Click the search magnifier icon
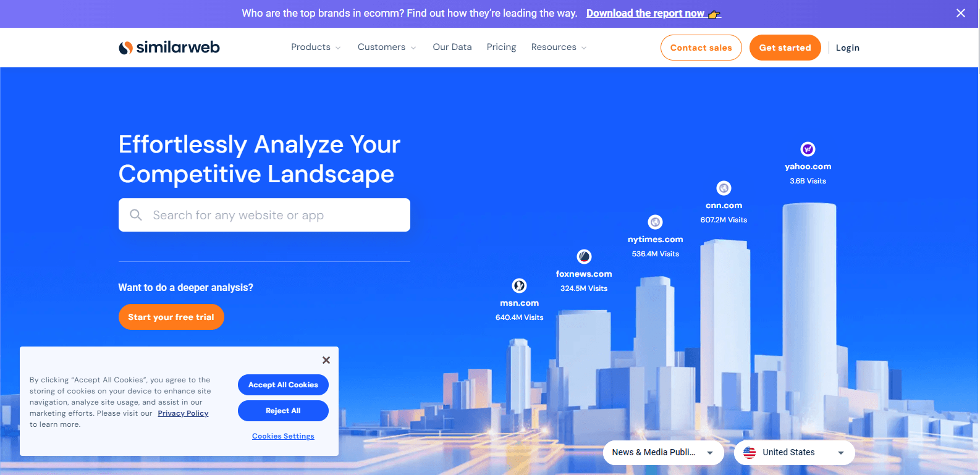980x475 pixels. click(136, 215)
